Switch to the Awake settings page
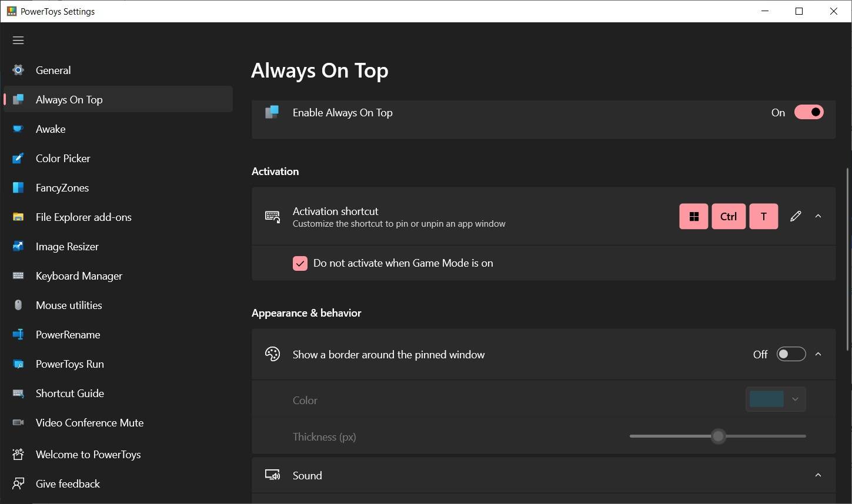852x504 pixels. click(51, 129)
